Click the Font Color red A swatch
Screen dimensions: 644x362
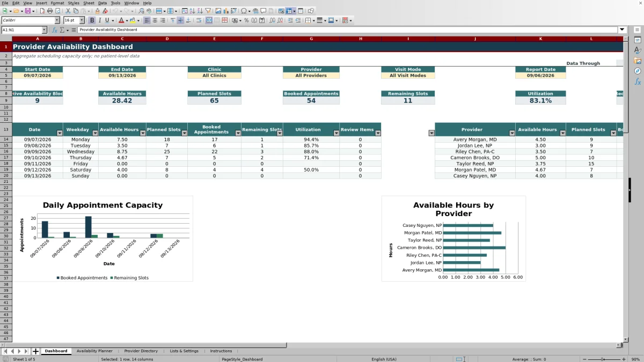click(x=121, y=20)
